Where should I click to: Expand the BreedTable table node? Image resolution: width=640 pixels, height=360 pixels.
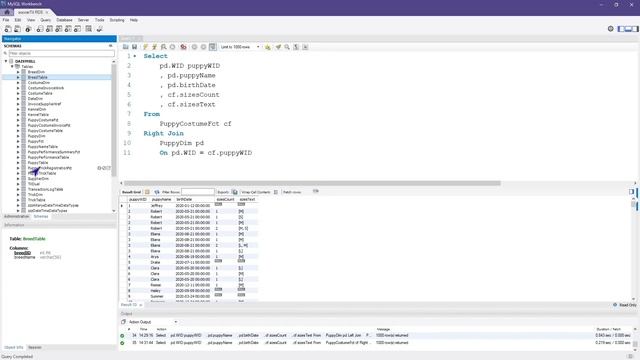click(x=18, y=77)
